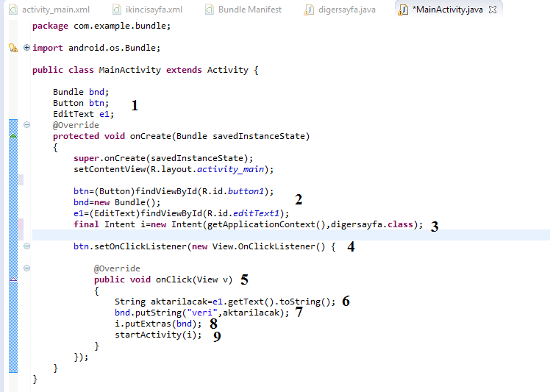Open the digersayfa.java editor tab
Viewport: 550px width, 392px height.
click(x=347, y=10)
